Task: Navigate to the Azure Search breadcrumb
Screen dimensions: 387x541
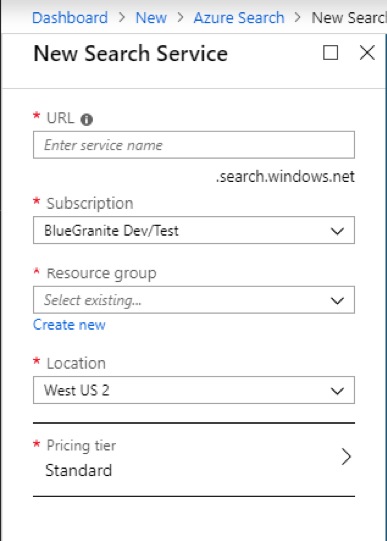Action: coord(239,18)
